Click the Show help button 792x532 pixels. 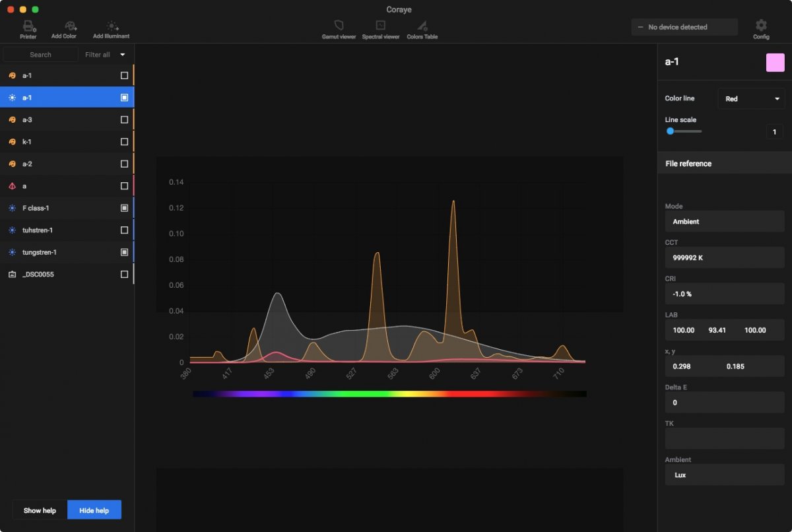40,510
